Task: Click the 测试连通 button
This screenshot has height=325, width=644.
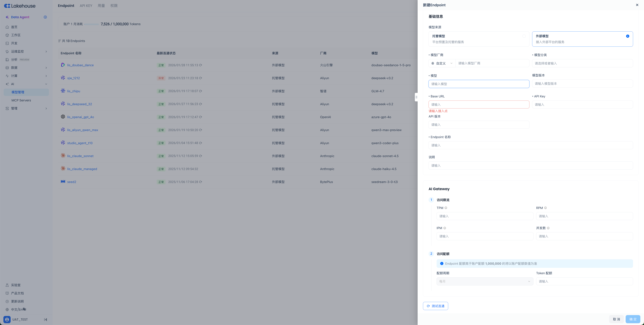Action: pos(435,306)
